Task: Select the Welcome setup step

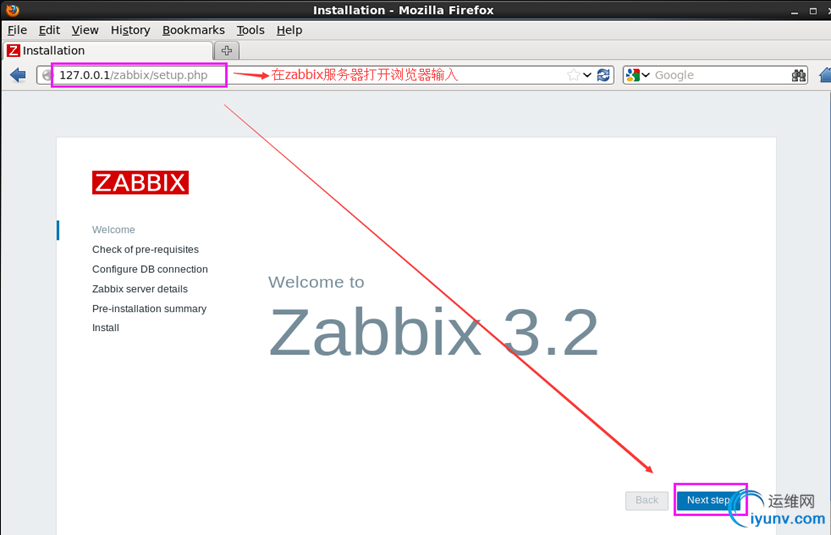Action: coord(113,230)
